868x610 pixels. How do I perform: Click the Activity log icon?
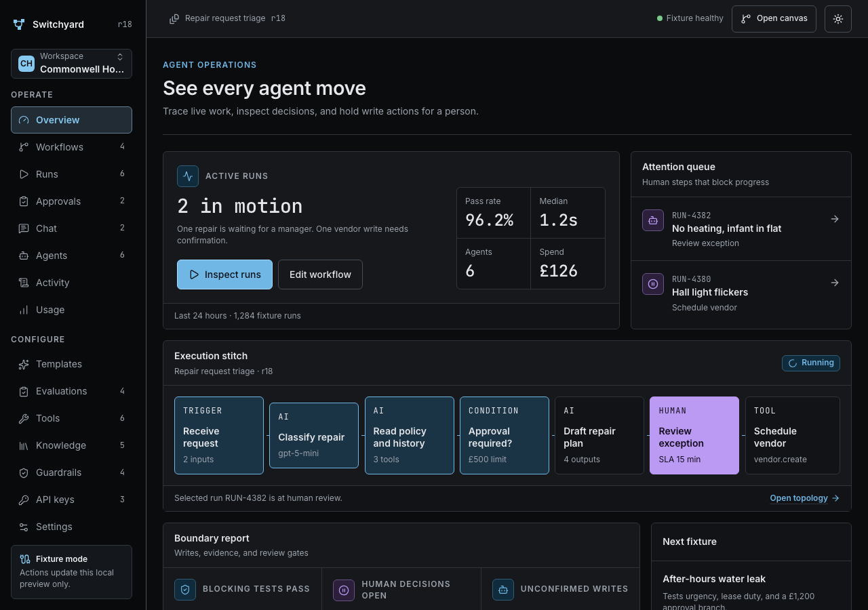[x=24, y=283]
